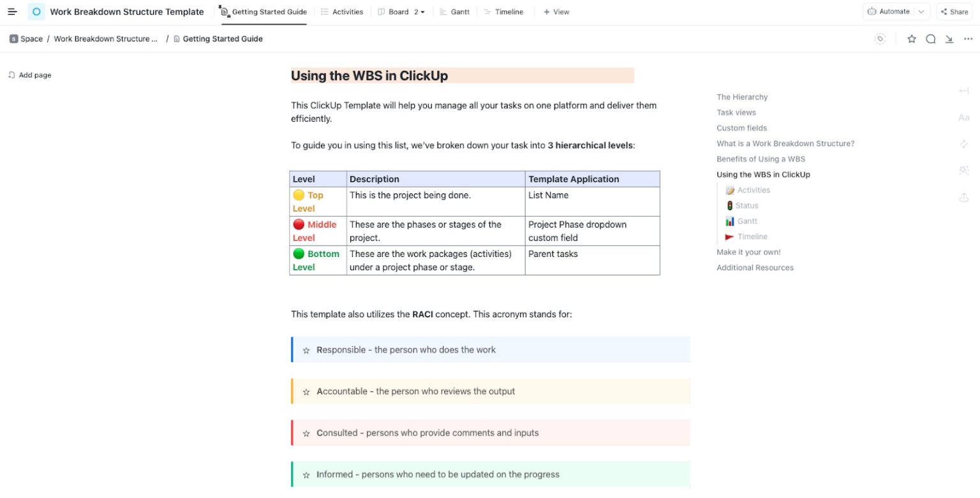Switch to the Gantt view tab
Viewport: 980px width, 498px height.
455,11
